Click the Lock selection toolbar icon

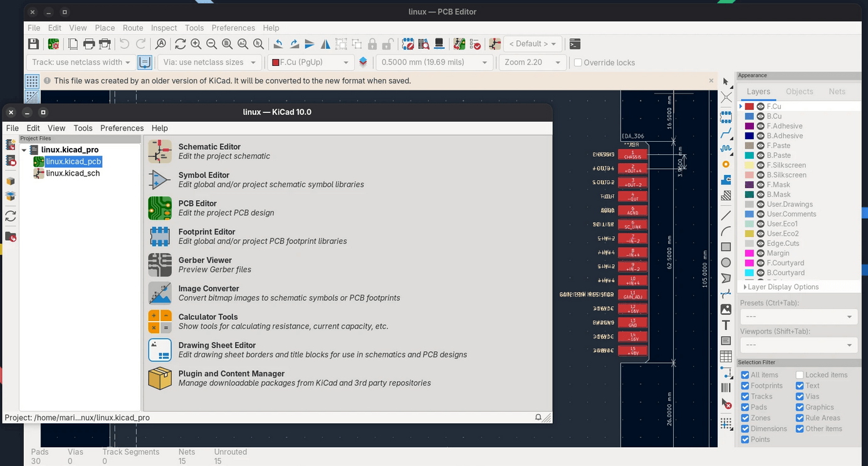(372, 44)
